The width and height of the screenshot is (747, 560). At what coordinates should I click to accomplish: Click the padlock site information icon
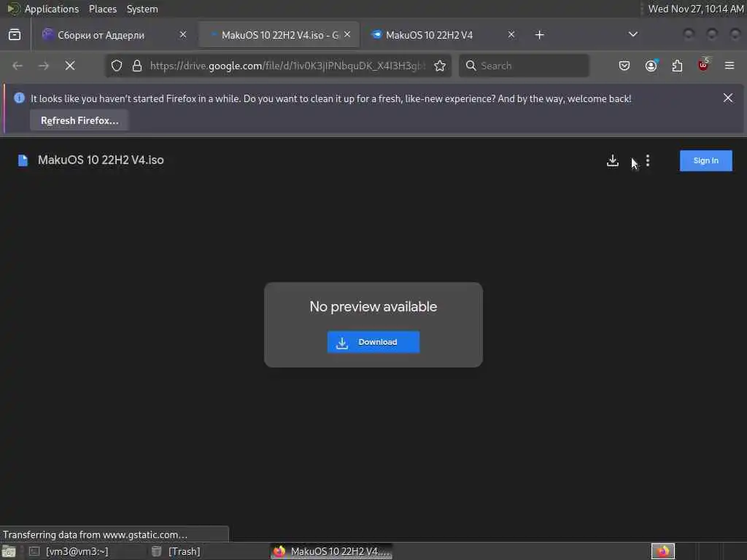137,66
